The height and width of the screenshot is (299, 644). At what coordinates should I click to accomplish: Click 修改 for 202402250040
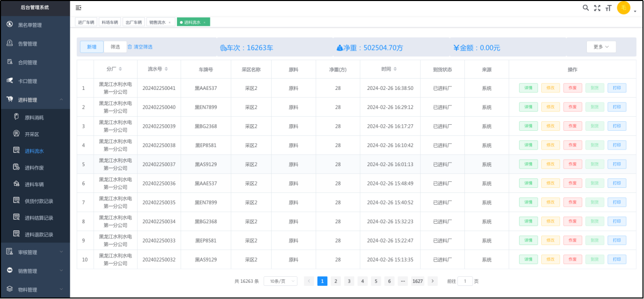(x=550, y=107)
